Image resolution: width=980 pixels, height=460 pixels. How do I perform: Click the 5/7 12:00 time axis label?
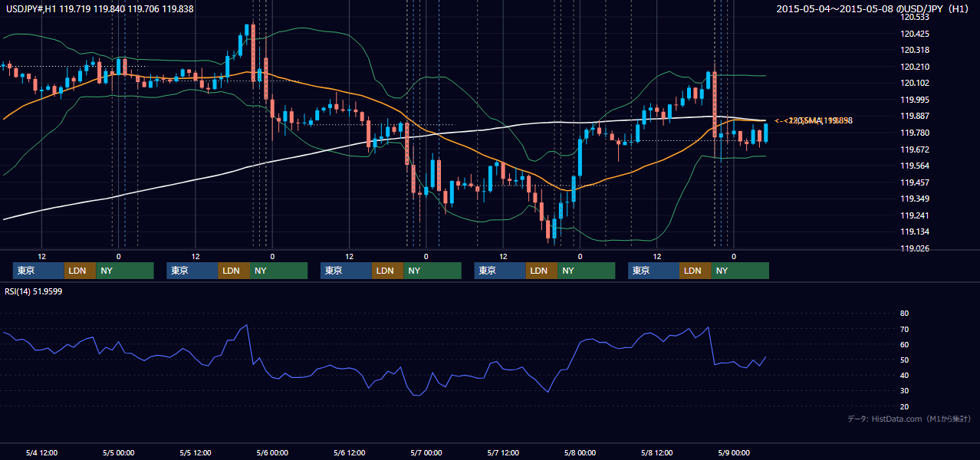(x=503, y=452)
